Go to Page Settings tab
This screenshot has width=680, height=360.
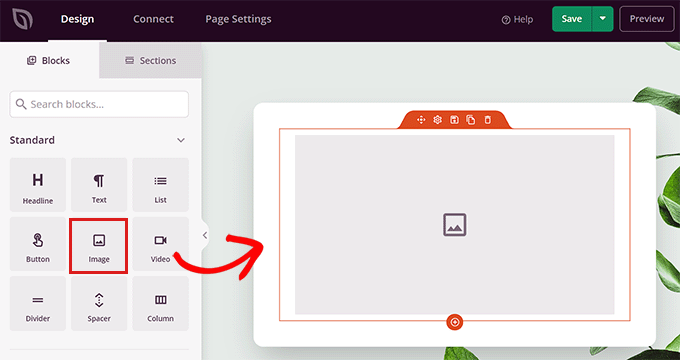238,19
